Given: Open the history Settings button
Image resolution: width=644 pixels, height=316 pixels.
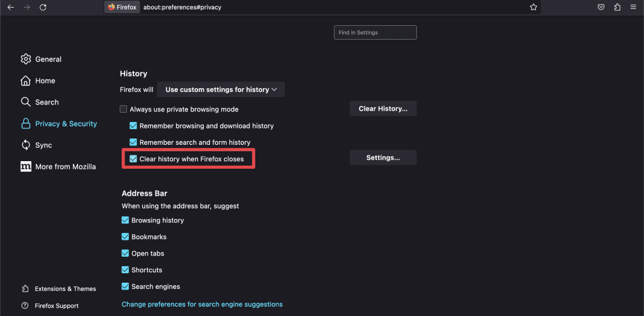Looking at the screenshot, I should tap(383, 157).
